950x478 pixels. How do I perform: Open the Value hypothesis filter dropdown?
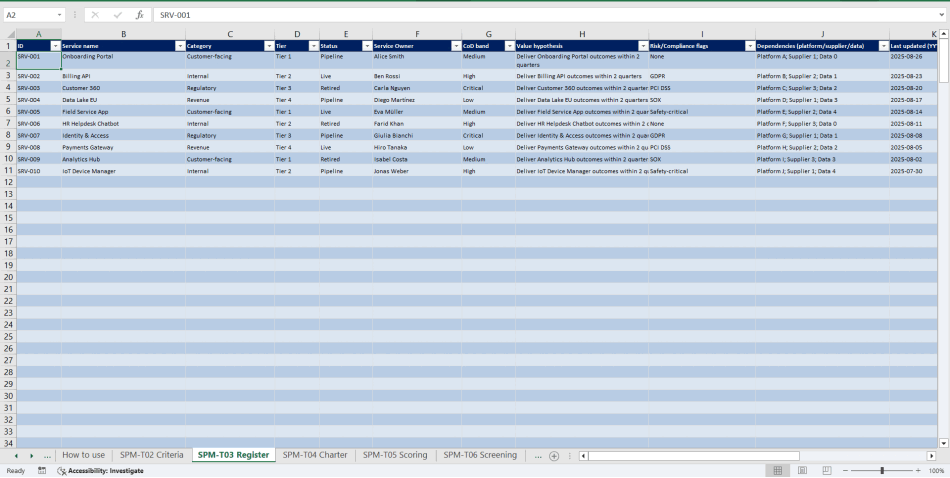click(643, 46)
